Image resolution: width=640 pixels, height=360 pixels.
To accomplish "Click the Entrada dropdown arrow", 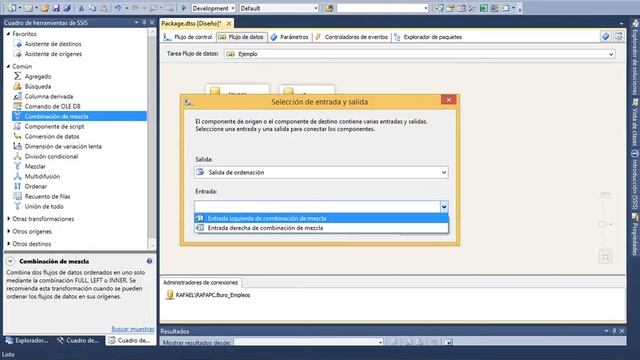I will point(444,207).
